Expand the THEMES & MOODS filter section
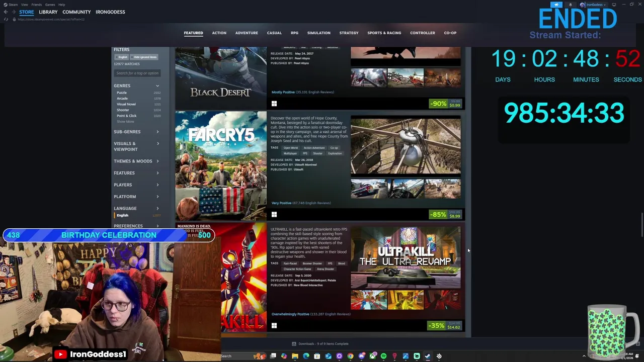This screenshot has height=362, width=644. pyautogui.click(x=137, y=161)
